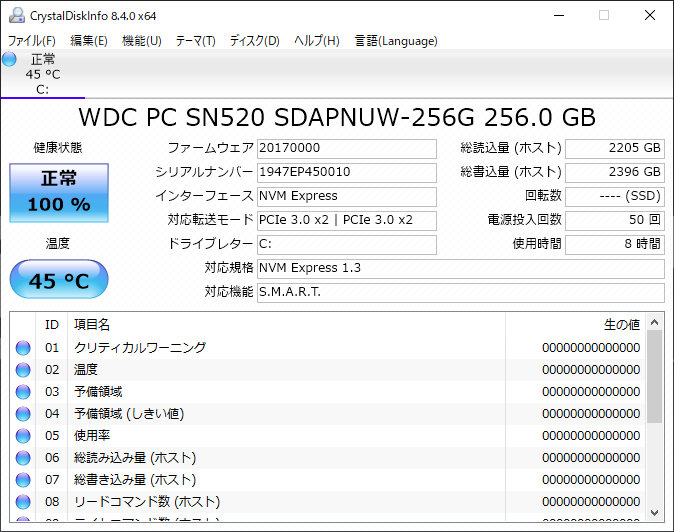Viewport: 674px width, 532px height.
Task: Click the ファームウェア field 20170000
Action: pos(347,149)
